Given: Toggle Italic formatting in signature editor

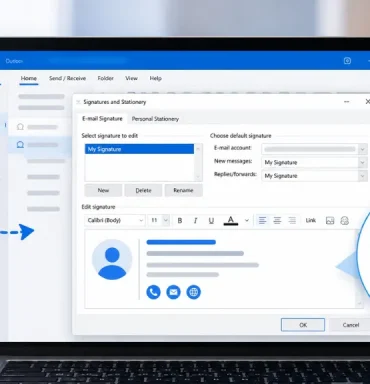Looking at the screenshot, I should pos(196,220).
